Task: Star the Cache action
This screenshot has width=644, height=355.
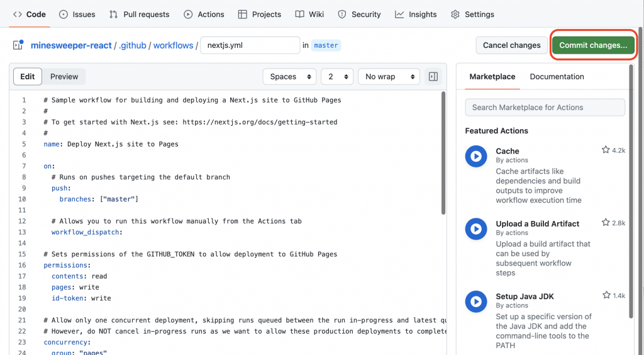Action: (606, 150)
